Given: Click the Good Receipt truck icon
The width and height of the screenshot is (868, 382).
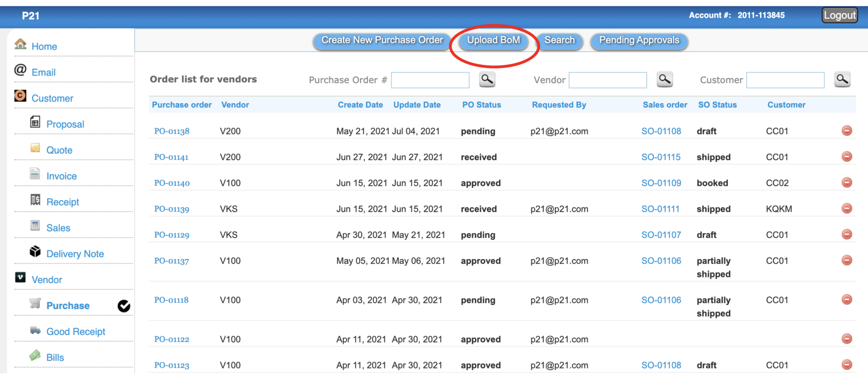Looking at the screenshot, I should [x=35, y=330].
